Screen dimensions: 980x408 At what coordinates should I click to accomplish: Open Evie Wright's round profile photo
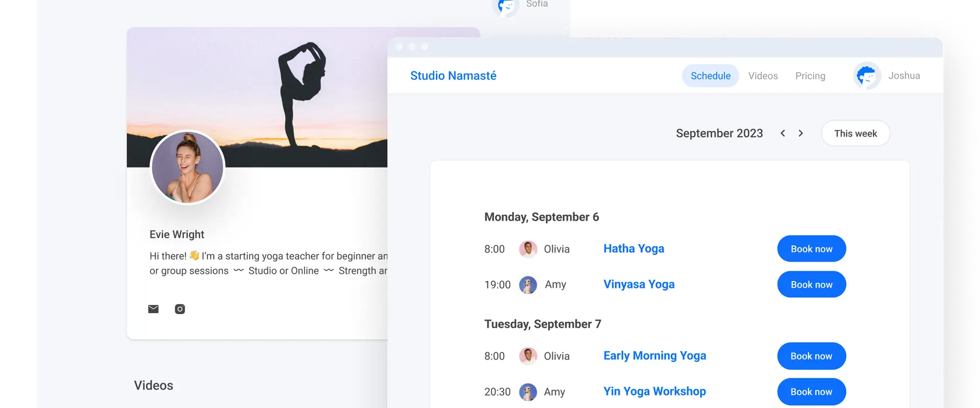(x=187, y=167)
